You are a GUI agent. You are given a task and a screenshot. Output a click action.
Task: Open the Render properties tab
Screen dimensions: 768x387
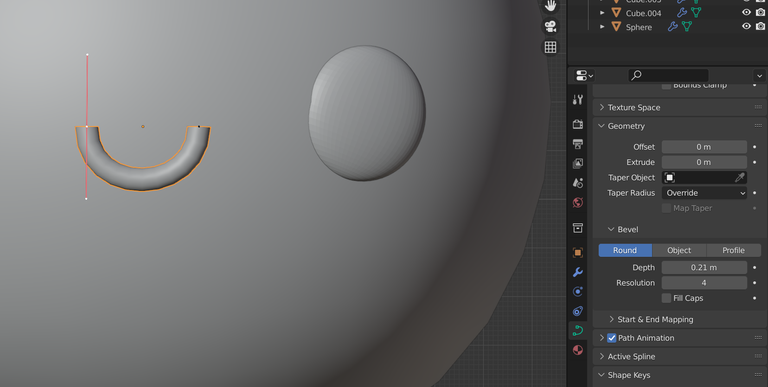[578, 124]
